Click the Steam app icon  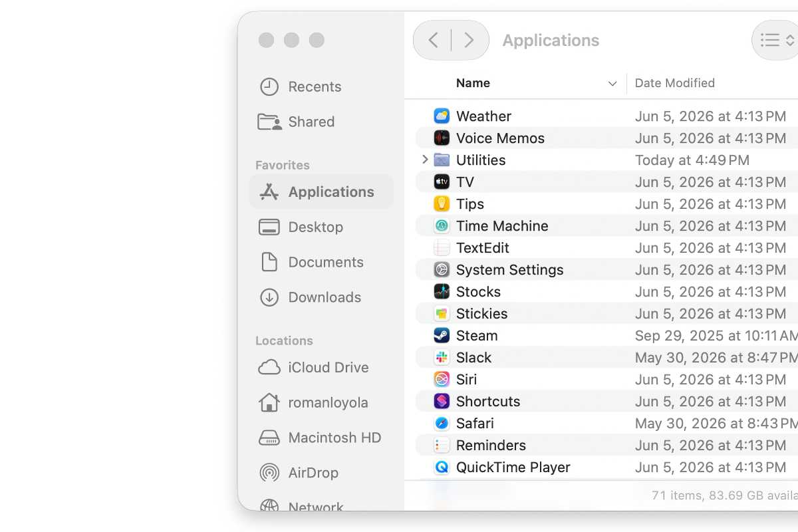442,336
